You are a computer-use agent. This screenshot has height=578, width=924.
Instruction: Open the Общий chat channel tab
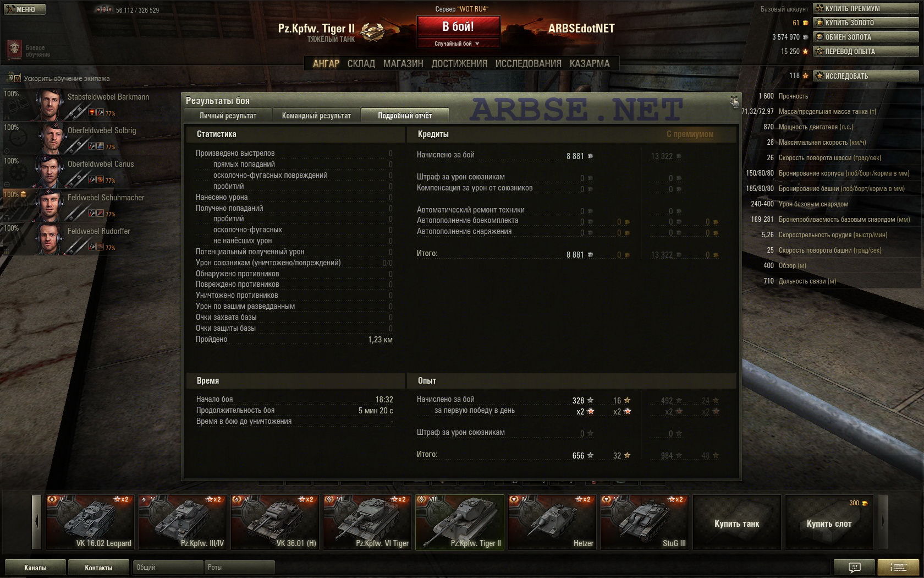[x=167, y=568]
